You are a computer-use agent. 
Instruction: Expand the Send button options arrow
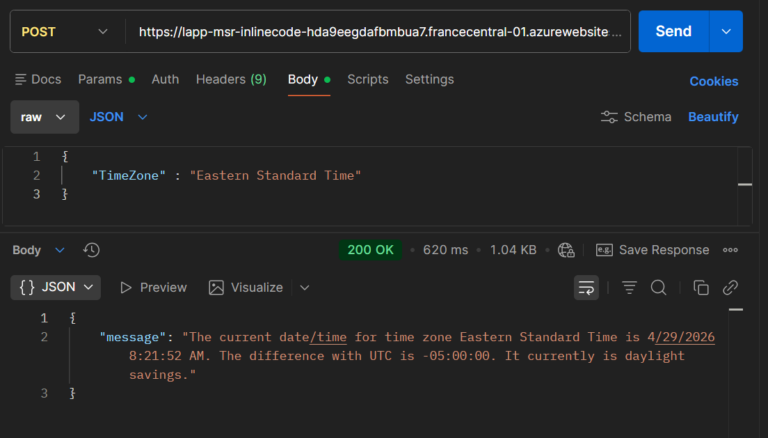(x=726, y=32)
